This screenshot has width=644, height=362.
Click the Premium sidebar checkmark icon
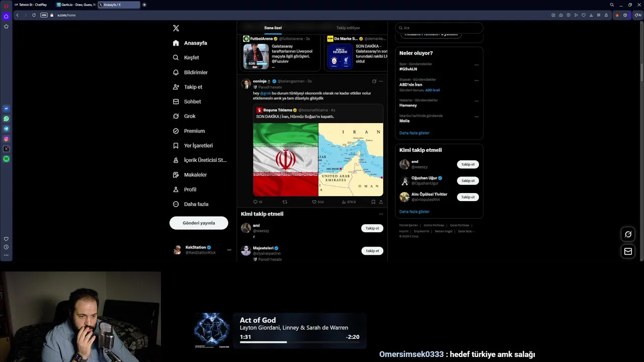tap(176, 131)
